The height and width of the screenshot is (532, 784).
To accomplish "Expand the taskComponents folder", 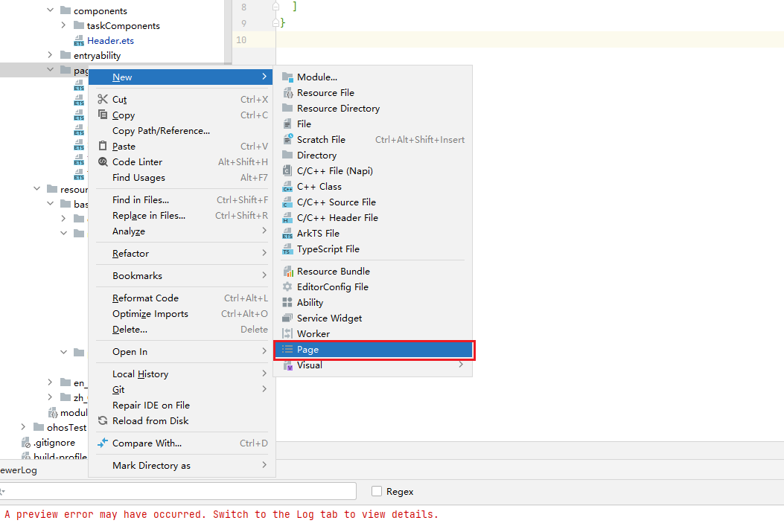I will [64, 26].
